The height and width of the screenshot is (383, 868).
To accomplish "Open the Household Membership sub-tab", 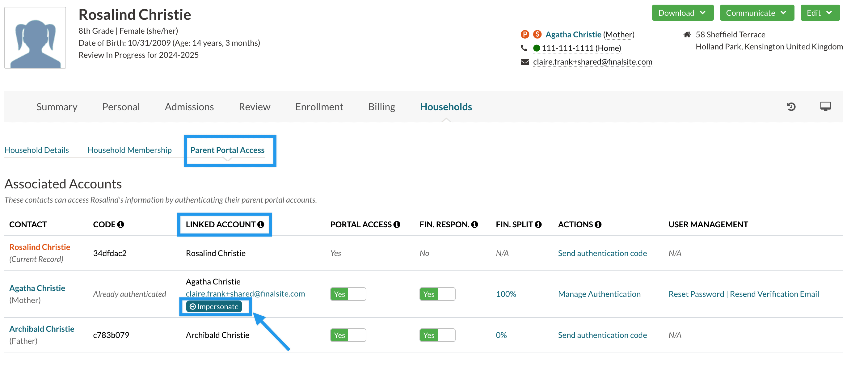I will tap(129, 150).
